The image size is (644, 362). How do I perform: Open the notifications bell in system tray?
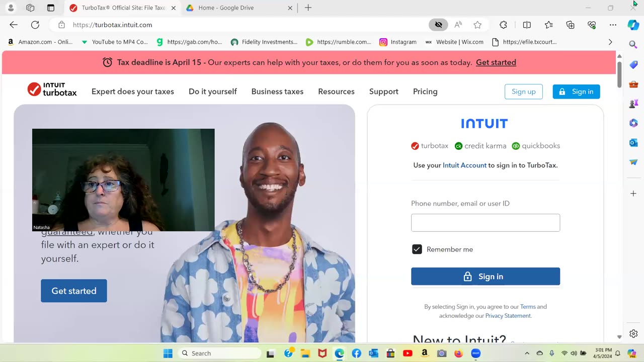(618, 353)
